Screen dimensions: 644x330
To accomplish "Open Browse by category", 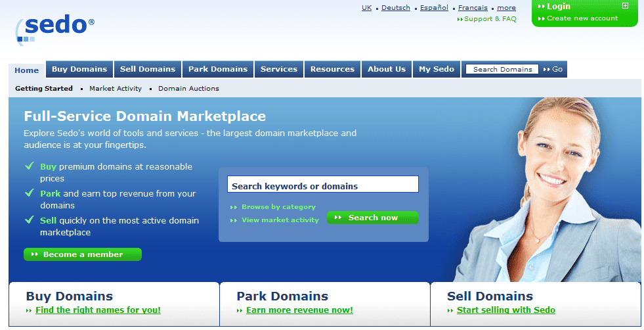I will click(x=278, y=207).
